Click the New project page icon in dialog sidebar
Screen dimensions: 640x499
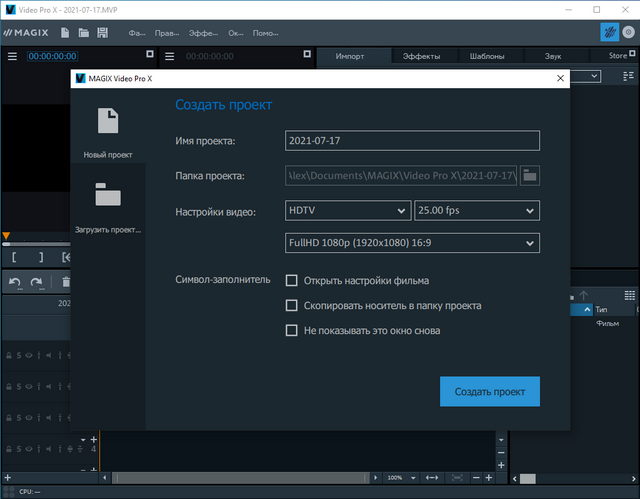(107, 122)
